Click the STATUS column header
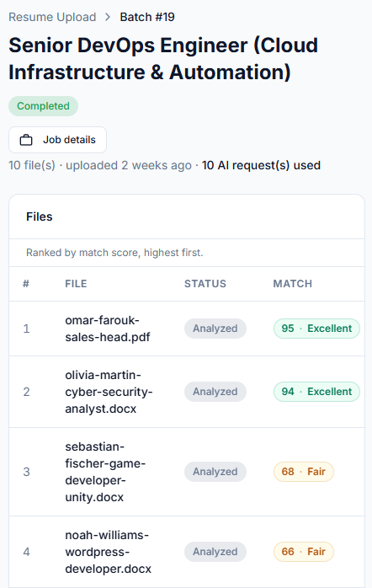The height and width of the screenshot is (588, 372). pos(205,284)
